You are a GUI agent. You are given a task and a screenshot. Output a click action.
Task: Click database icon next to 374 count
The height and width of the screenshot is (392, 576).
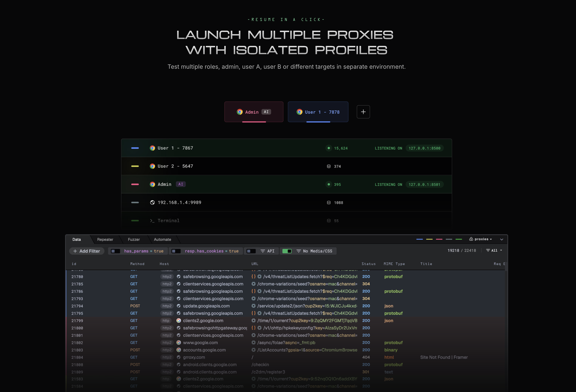point(329,166)
